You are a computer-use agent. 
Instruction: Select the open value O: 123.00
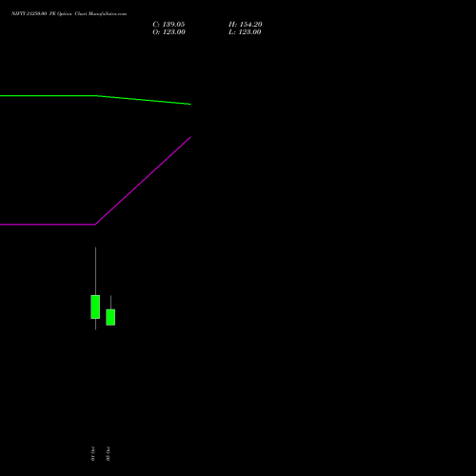pos(169,32)
